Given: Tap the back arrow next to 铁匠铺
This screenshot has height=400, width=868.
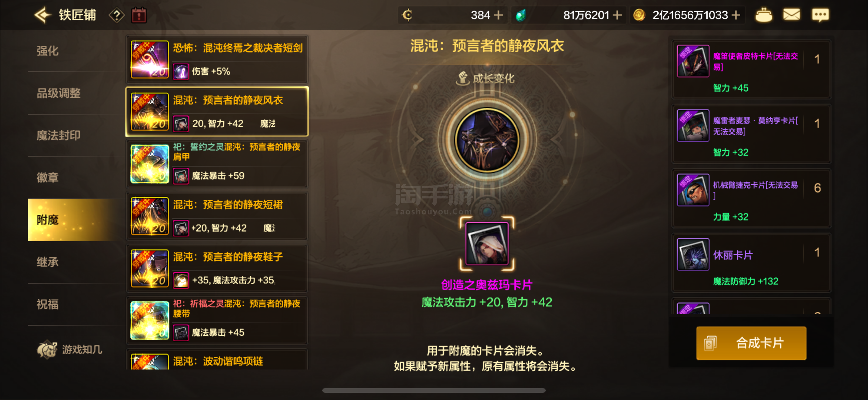Looking at the screenshot, I should (42, 15).
